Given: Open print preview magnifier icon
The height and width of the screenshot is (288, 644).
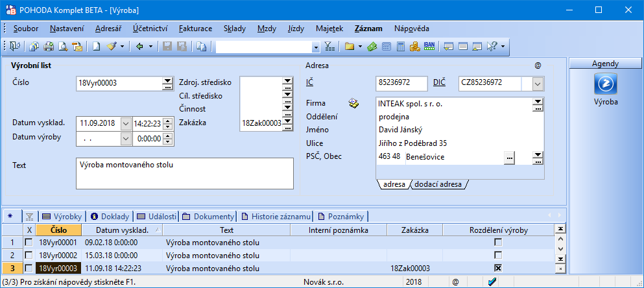Looking at the screenshot, I should (63, 47).
